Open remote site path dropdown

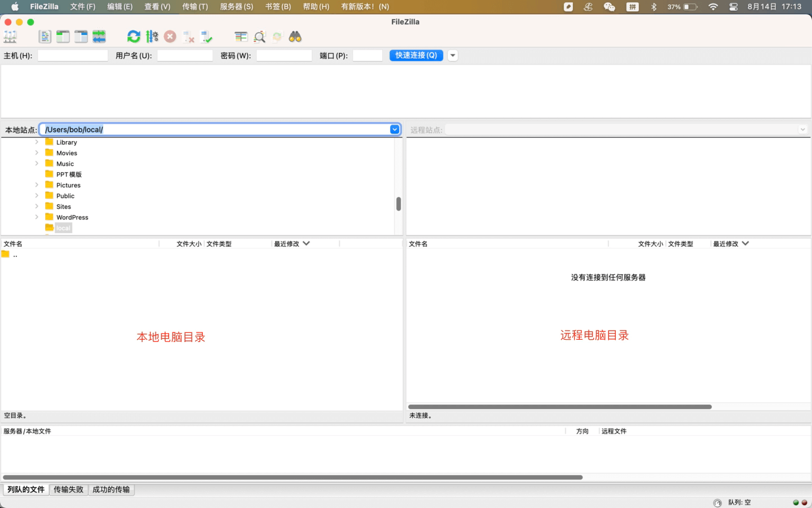pos(802,130)
